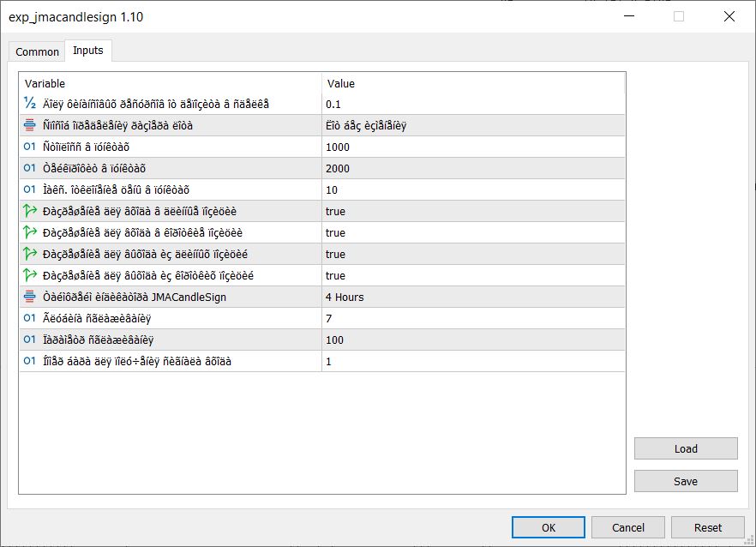The image size is (756, 547).
Task: Click the integer icon beside value 7
Action: [30, 318]
